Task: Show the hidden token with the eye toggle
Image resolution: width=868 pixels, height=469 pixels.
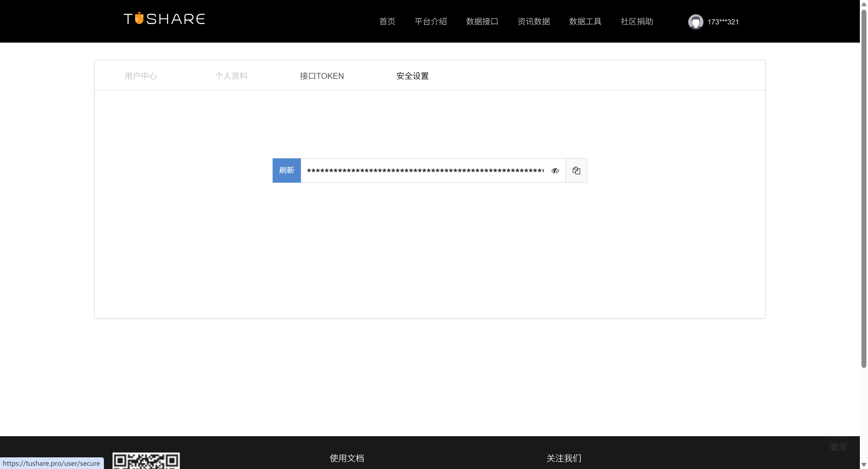Action: 555,170
